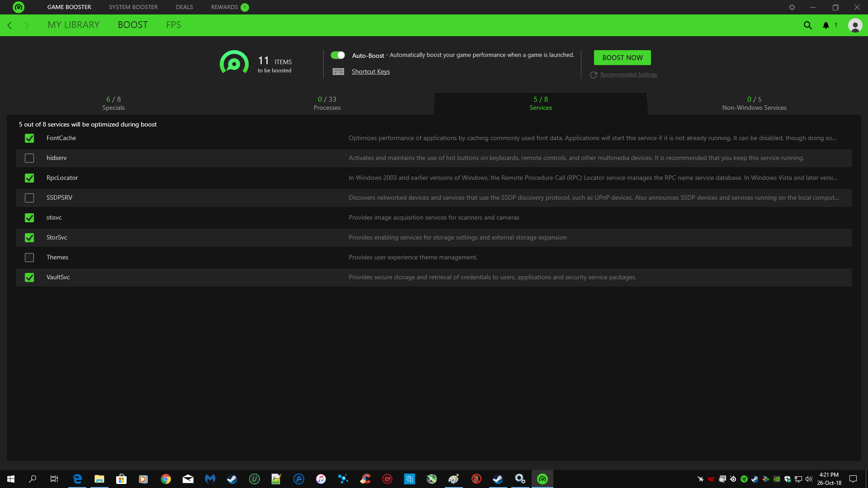Enable the hidserv service checkbox
The height and width of the screenshot is (488, 868).
point(29,158)
